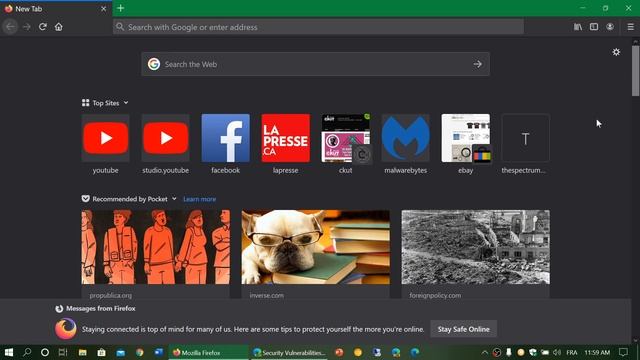Follow the Learn more link
The height and width of the screenshot is (360, 640).
(200, 199)
